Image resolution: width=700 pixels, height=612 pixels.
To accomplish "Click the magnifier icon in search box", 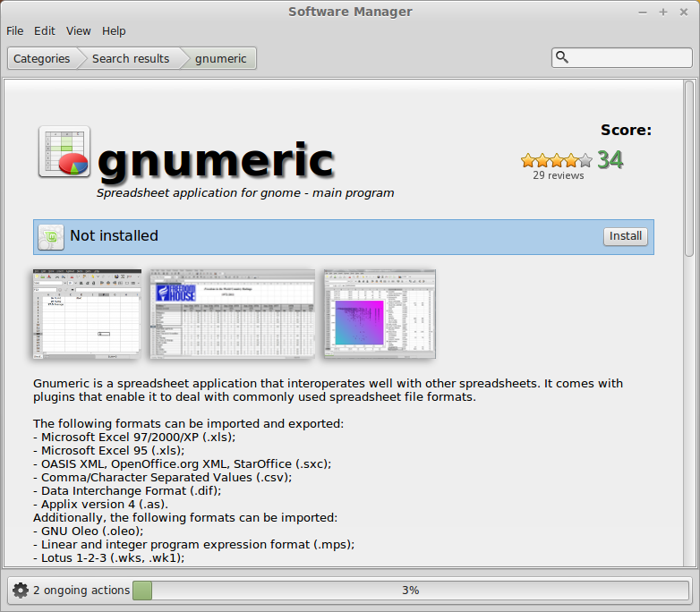I will pos(562,57).
